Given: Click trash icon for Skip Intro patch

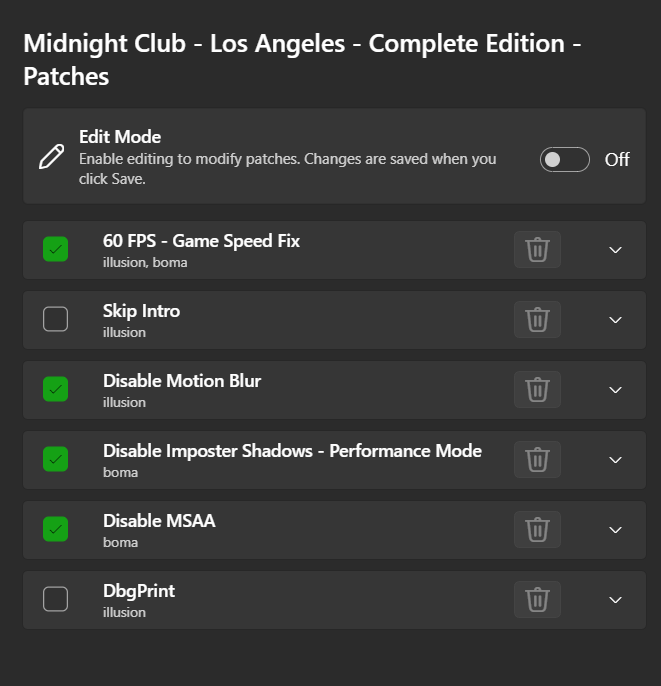Looking at the screenshot, I should pyautogui.click(x=537, y=319).
